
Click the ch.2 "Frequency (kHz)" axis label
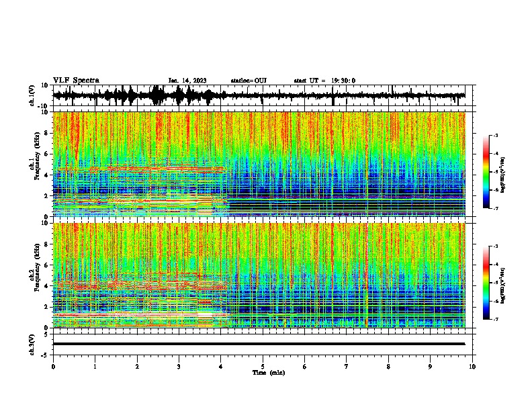38,267
